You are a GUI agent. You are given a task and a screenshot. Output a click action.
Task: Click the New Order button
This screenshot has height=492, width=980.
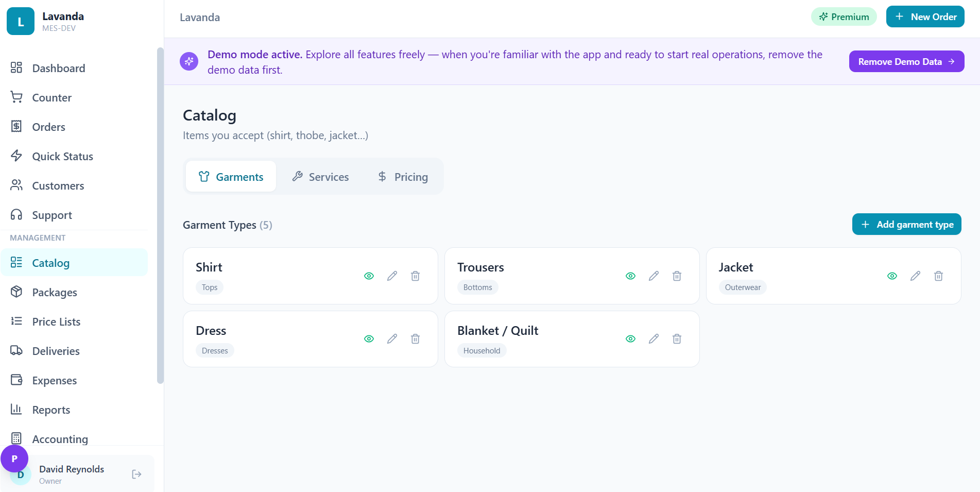pos(925,16)
